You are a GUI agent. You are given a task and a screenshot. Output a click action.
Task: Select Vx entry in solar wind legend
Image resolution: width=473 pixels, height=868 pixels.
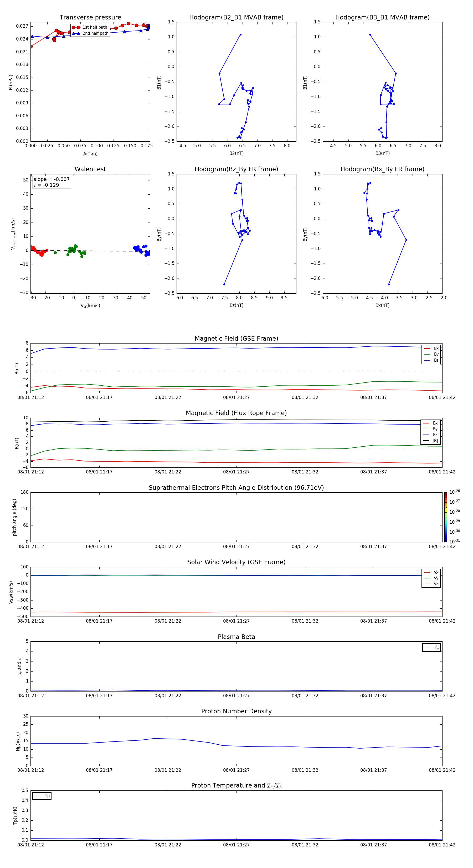(431, 572)
